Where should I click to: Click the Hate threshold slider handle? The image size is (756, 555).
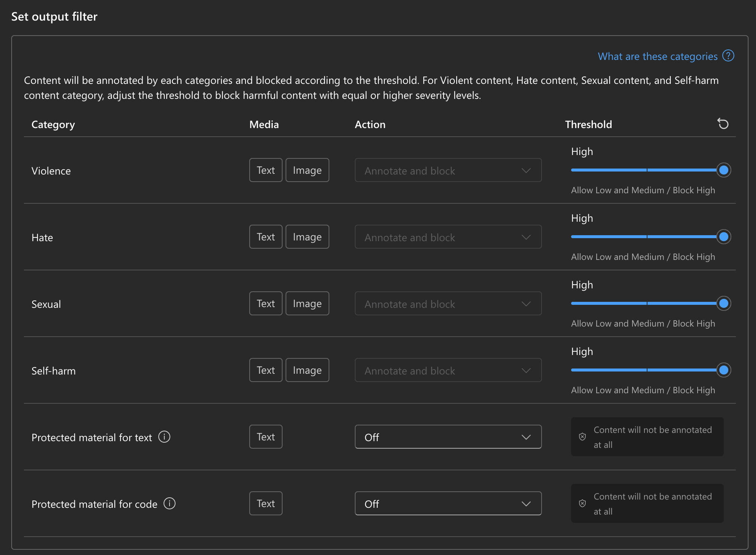click(724, 237)
